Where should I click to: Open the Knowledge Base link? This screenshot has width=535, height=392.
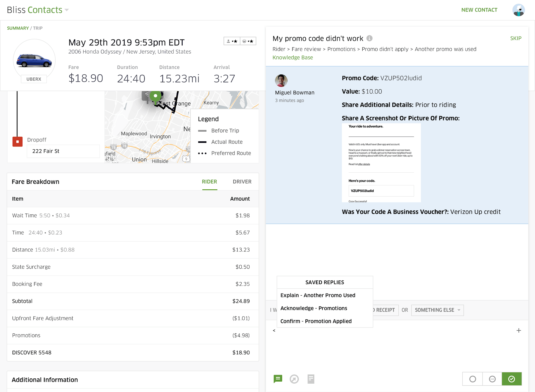(x=293, y=57)
